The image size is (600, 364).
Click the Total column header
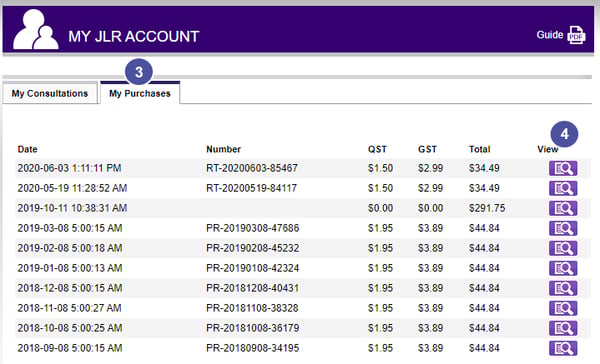(x=479, y=149)
